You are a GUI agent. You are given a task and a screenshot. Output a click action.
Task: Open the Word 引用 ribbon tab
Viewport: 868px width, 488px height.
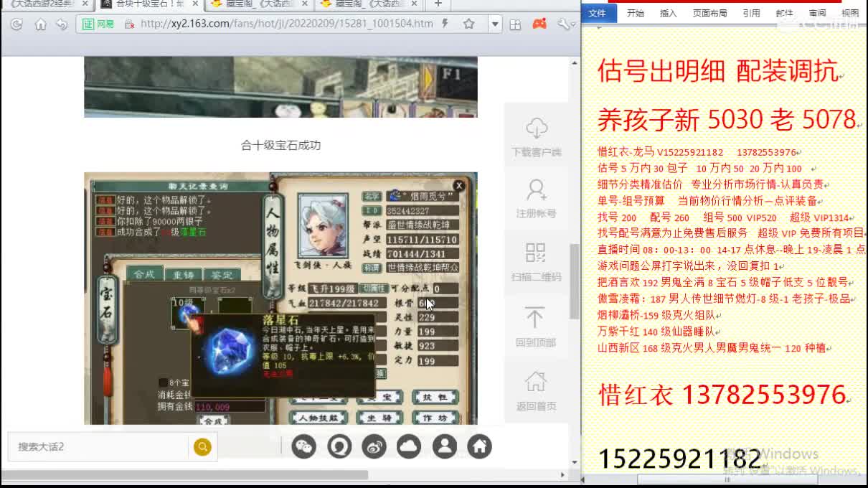coord(751,13)
